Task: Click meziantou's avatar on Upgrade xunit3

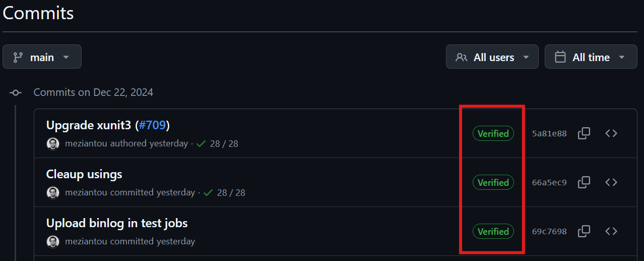Action: point(53,144)
